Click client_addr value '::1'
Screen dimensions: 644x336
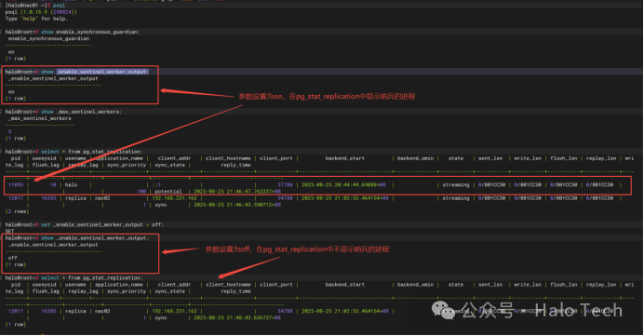pyautogui.click(x=157, y=185)
